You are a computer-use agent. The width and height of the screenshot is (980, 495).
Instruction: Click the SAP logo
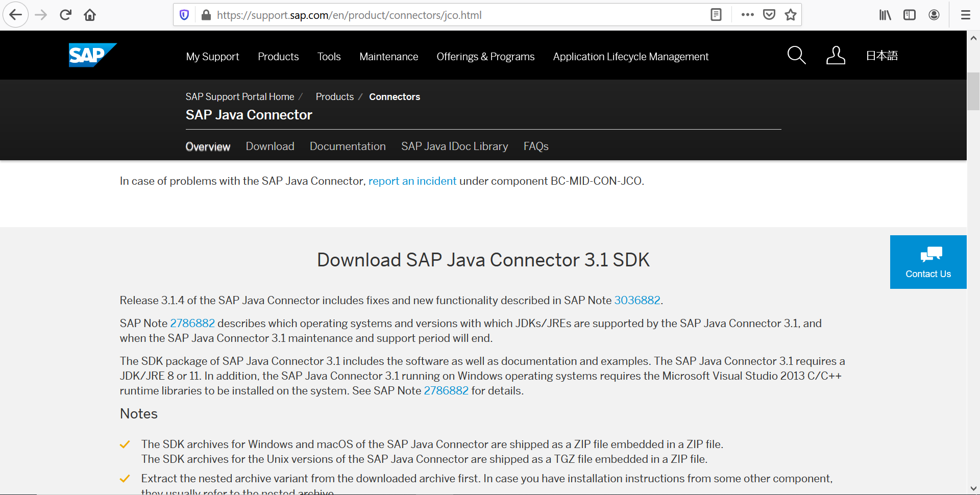tap(92, 55)
